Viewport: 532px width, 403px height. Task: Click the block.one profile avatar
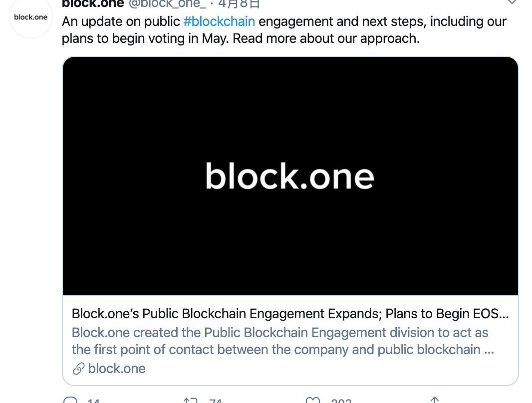[x=31, y=17]
